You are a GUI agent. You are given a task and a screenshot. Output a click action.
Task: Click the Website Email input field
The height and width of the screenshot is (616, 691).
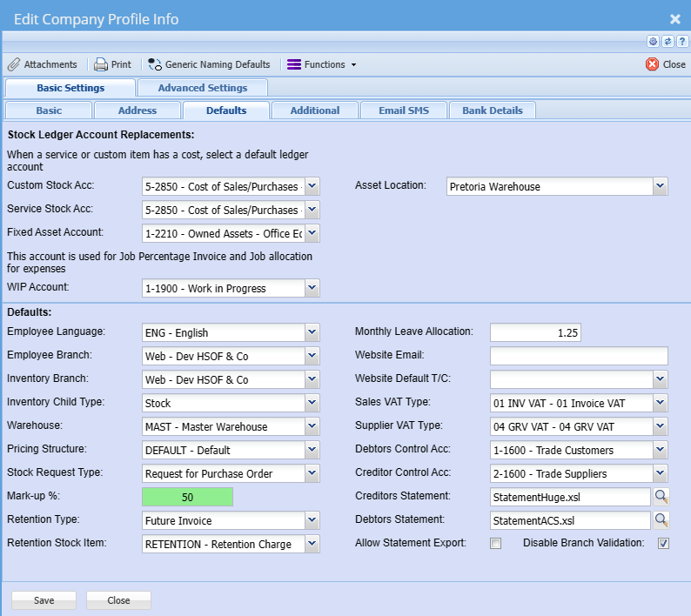pos(579,355)
